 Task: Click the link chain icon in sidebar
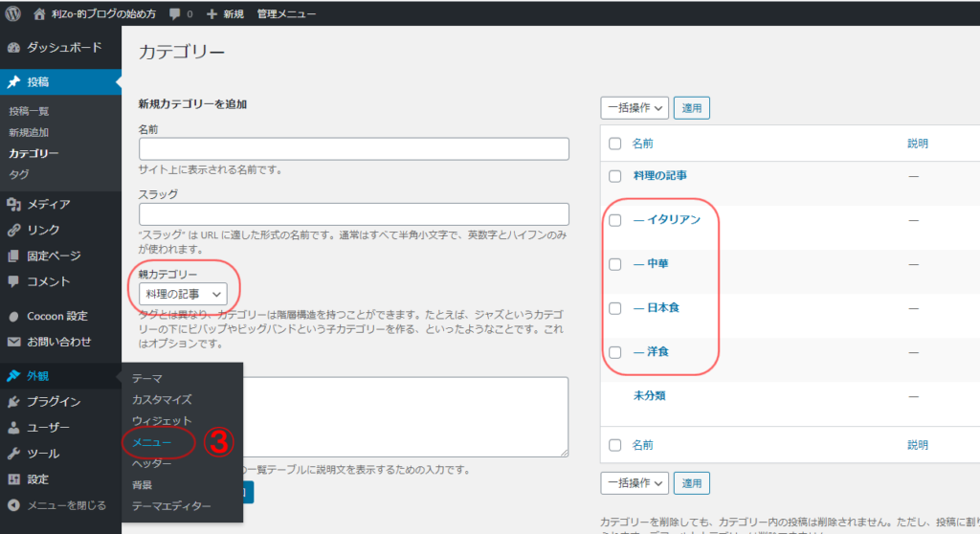14,230
